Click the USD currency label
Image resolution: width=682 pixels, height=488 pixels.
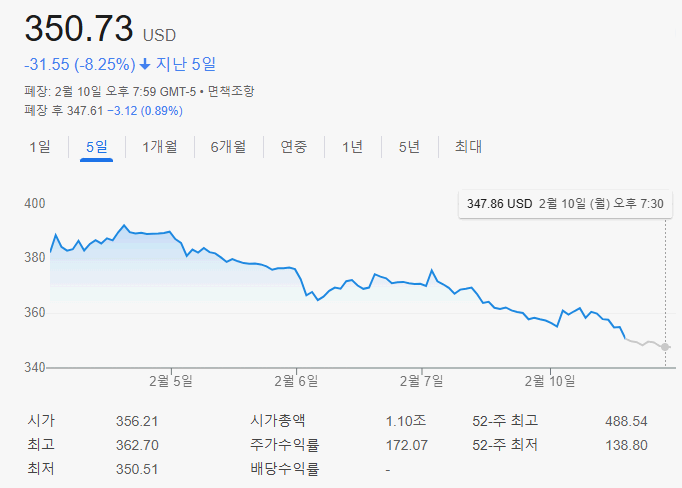pyautogui.click(x=160, y=35)
